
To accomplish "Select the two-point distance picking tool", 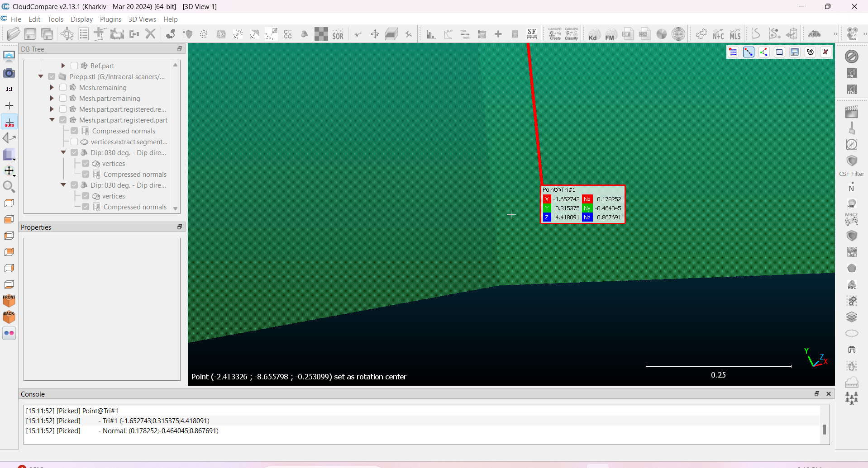I will point(749,52).
